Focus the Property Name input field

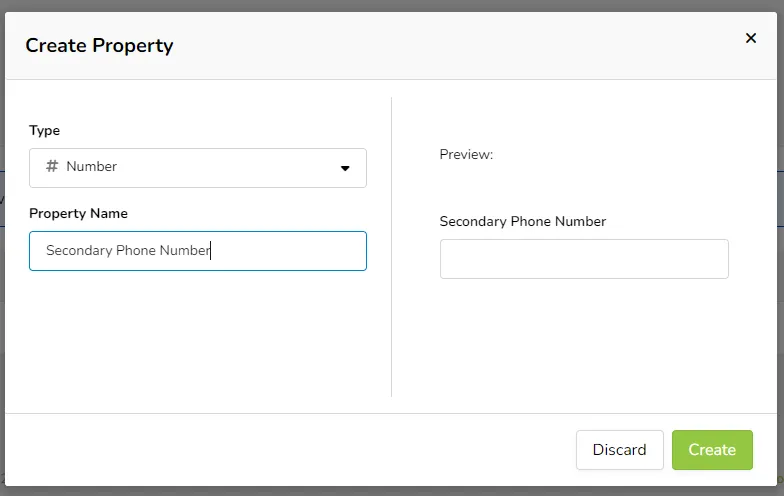(198, 251)
